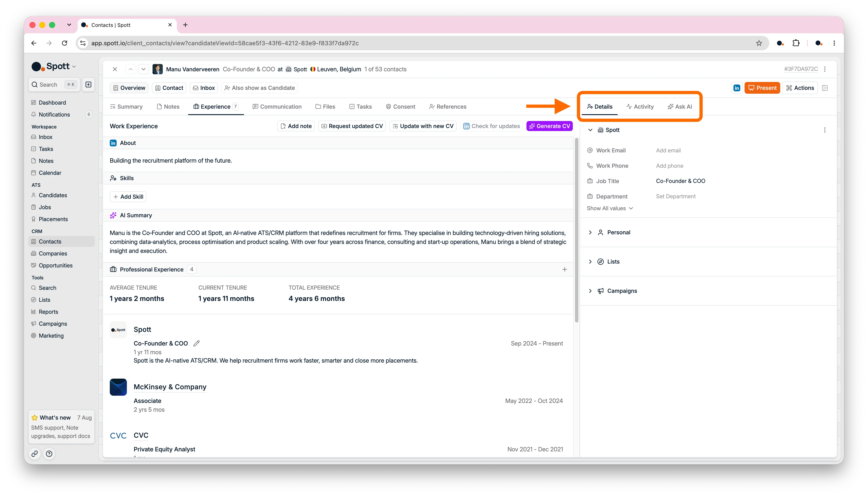Switch to the Activity tab
The width and height of the screenshot is (868, 496).
640,107
